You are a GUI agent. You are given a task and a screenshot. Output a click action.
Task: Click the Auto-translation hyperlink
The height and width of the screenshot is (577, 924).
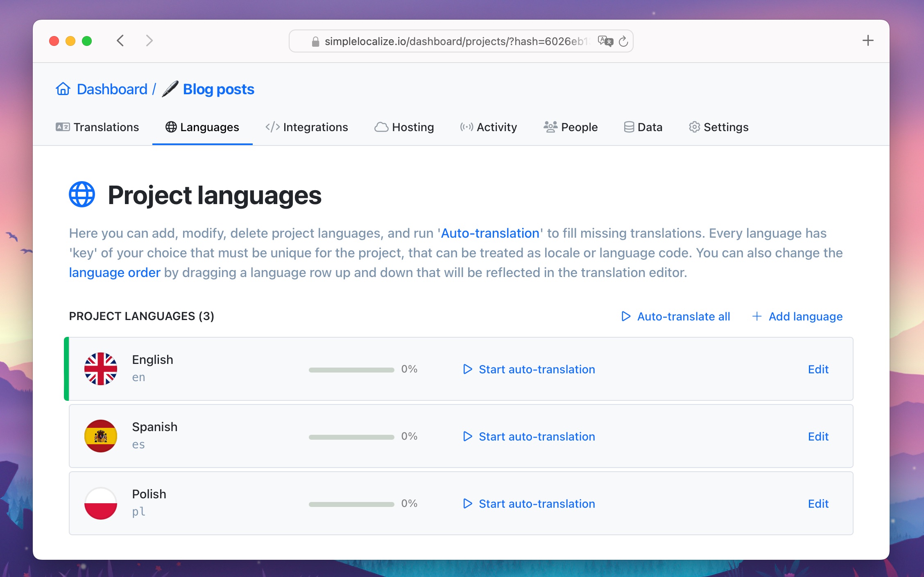tap(490, 233)
